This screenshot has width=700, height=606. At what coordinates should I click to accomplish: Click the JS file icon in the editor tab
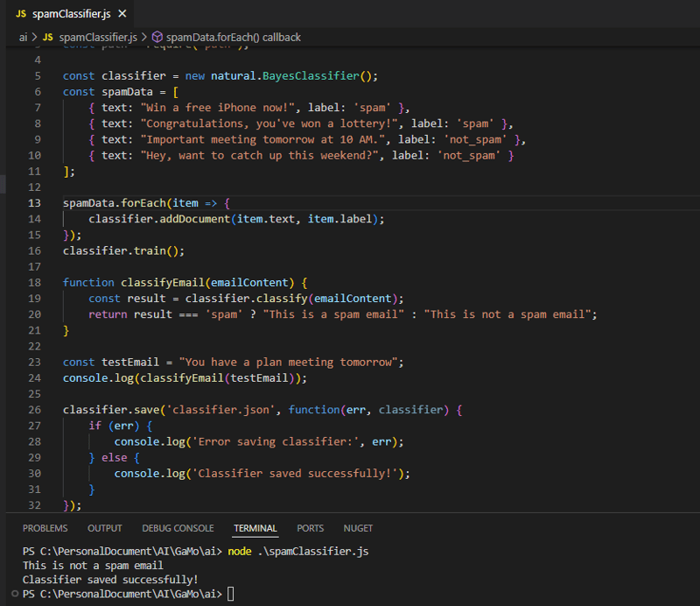(x=21, y=14)
